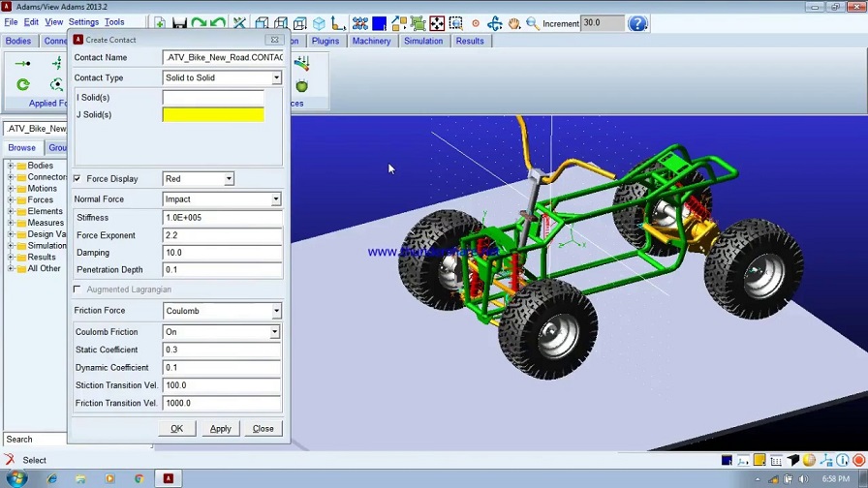
Task: Click the Save database floppy icon
Action: pos(179,23)
